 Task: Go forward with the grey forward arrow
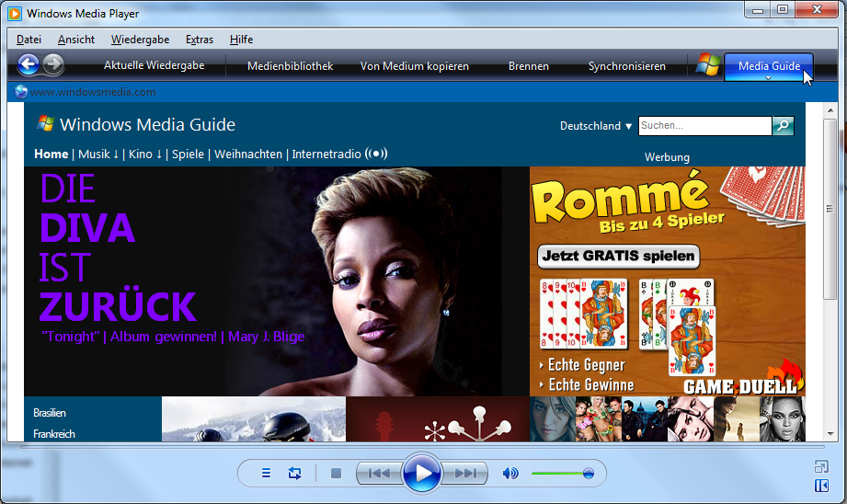[x=53, y=64]
